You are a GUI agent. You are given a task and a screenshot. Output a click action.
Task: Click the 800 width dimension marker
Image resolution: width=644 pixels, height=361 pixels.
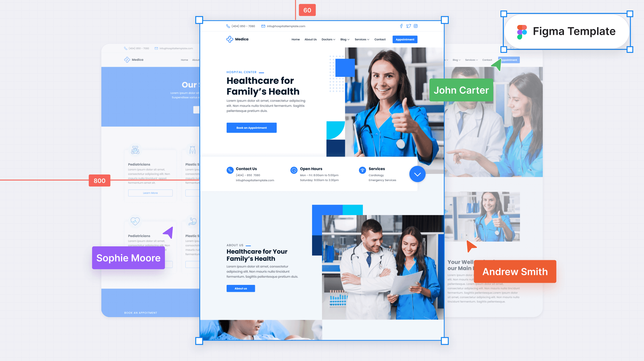click(x=99, y=180)
